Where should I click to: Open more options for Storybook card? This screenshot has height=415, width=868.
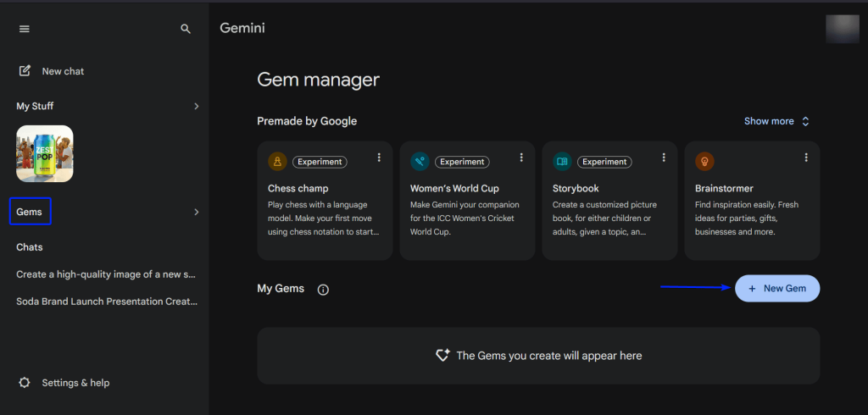(x=664, y=158)
